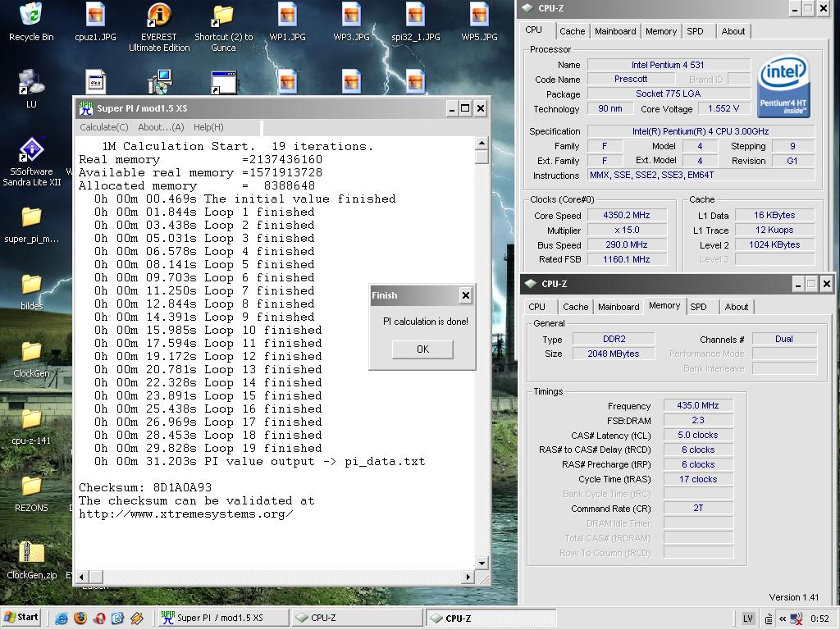Switch to Cache tab in upper CPU-Z
The image size is (840, 630).
tap(572, 31)
